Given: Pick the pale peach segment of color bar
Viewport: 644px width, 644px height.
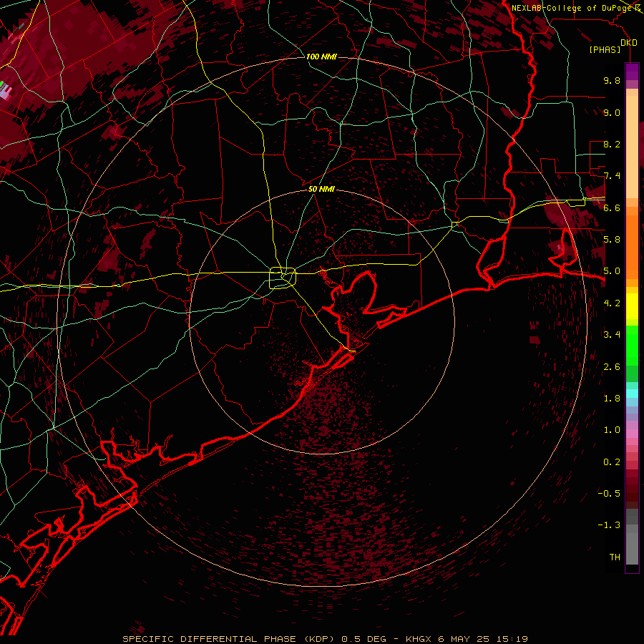Looking at the screenshot, I should (632, 148).
